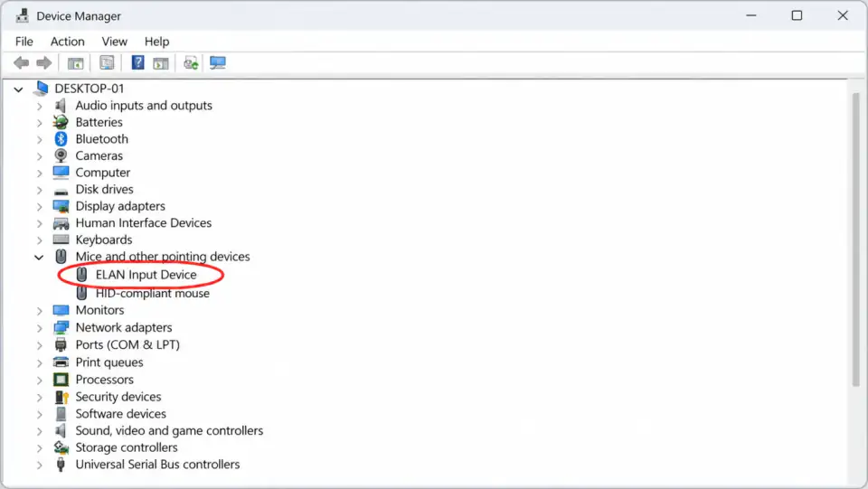This screenshot has height=489, width=868.
Task: Click the Network adapters icon
Action: coord(61,327)
